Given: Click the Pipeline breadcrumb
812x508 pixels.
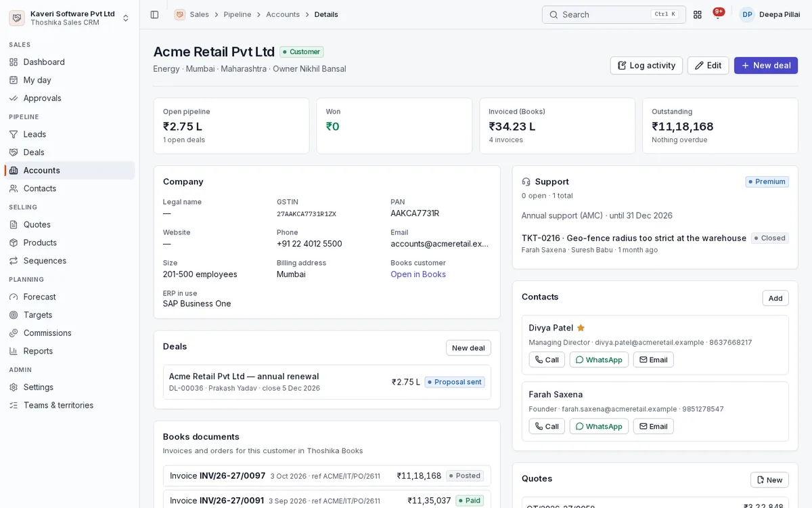Looking at the screenshot, I should (238, 14).
